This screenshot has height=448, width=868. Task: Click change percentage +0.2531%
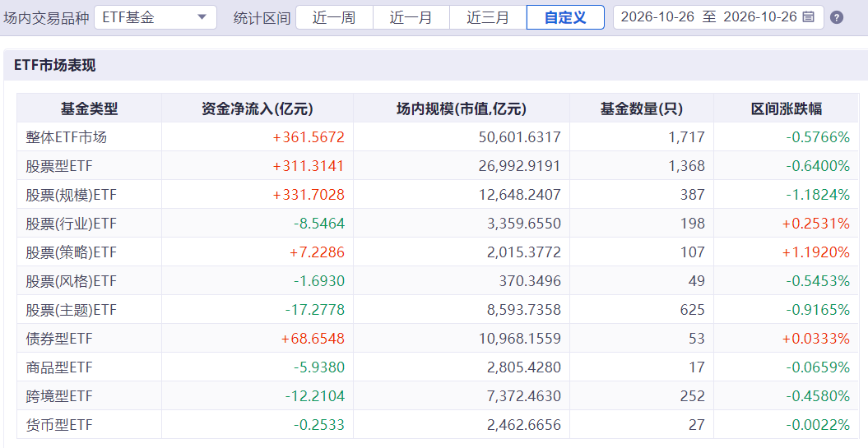pyautogui.click(x=816, y=224)
